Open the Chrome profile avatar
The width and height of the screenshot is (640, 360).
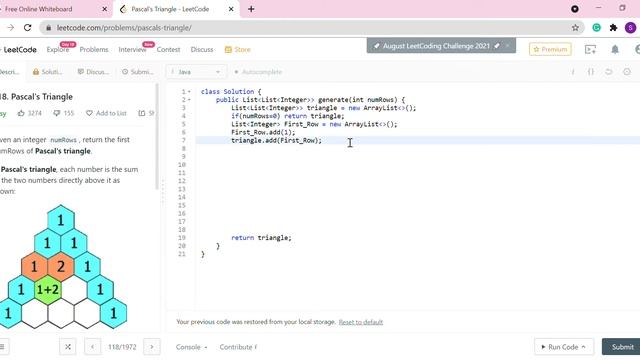(x=630, y=28)
